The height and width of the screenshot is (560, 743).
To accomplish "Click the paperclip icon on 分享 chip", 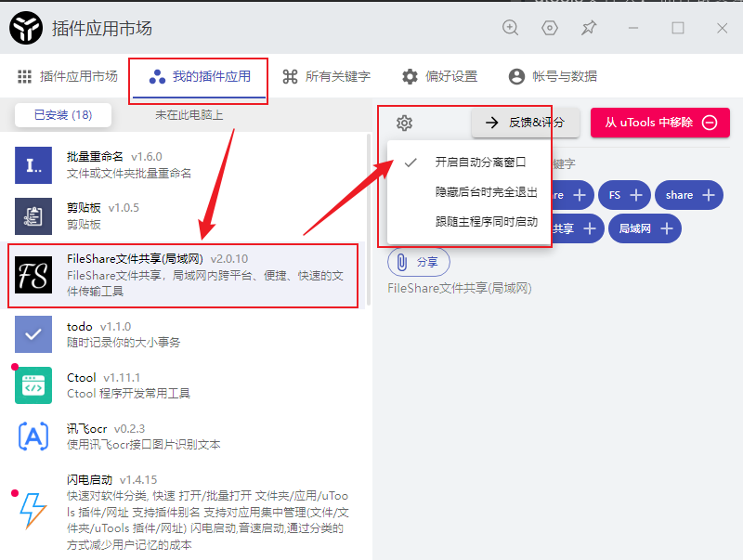I will click(x=402, y=262).
